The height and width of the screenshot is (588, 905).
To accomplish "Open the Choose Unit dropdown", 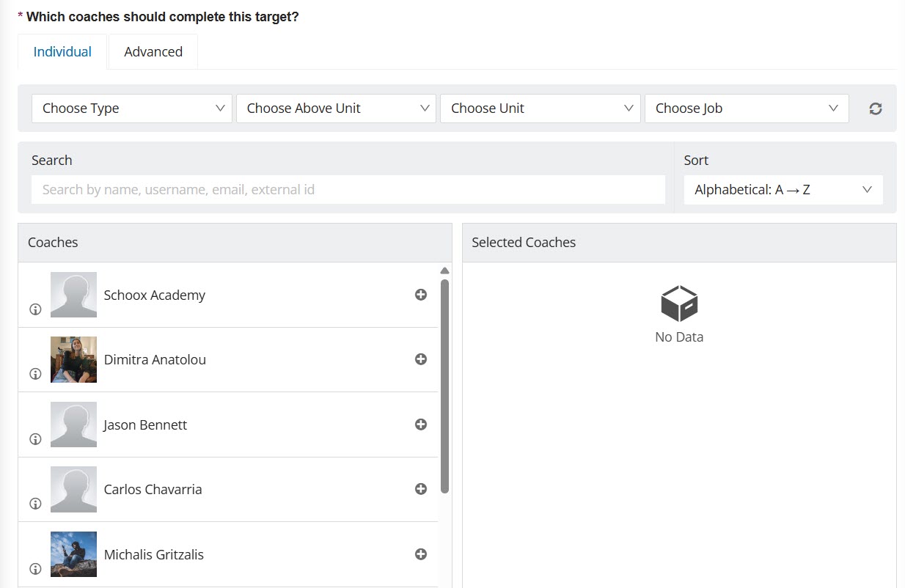I will 540,109.
